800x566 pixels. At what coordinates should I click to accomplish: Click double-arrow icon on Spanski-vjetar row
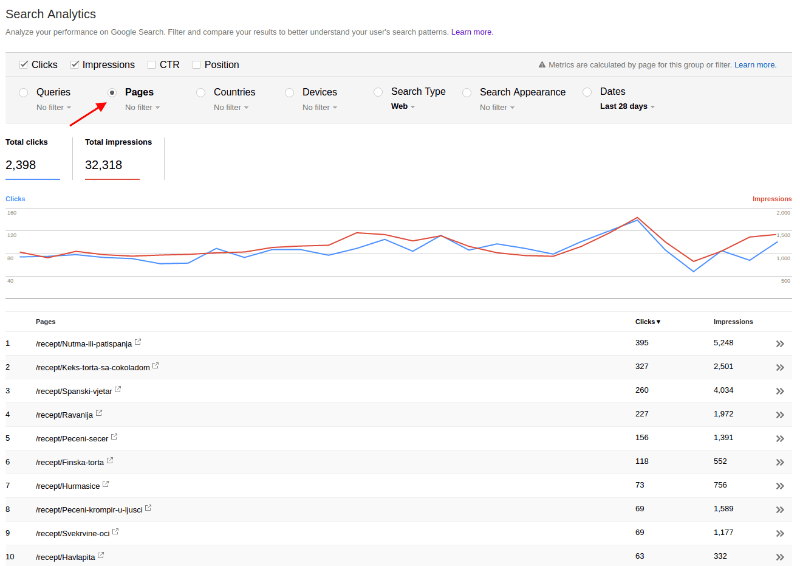coord(779,391)
